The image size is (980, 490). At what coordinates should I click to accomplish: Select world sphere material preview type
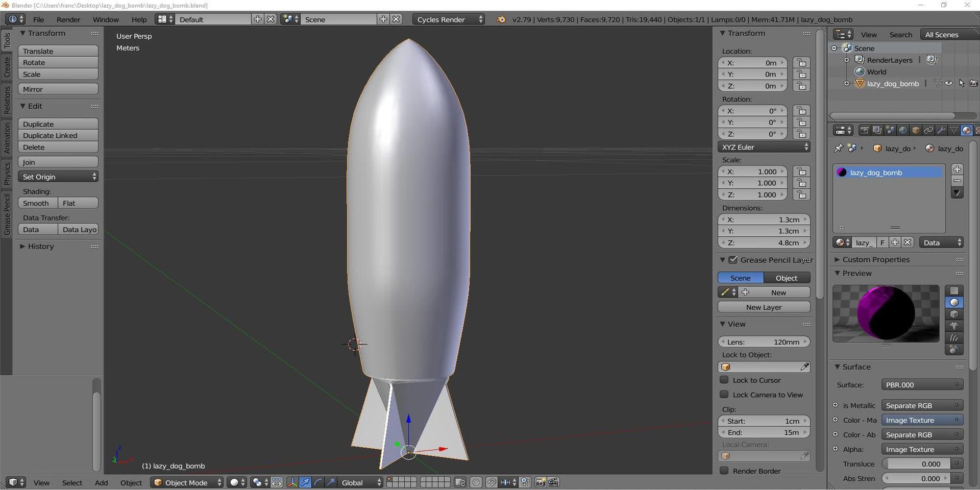(954, 349)
